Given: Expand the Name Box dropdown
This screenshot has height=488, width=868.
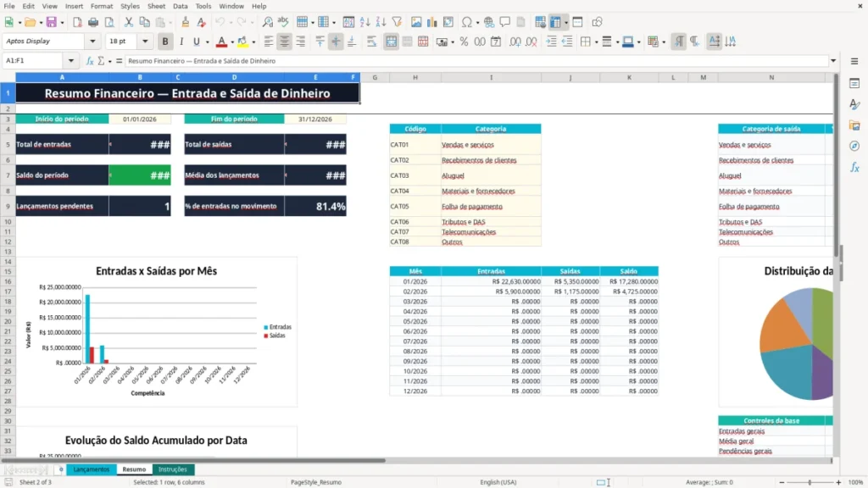Looking at the screenshot, I should point(71,61).
